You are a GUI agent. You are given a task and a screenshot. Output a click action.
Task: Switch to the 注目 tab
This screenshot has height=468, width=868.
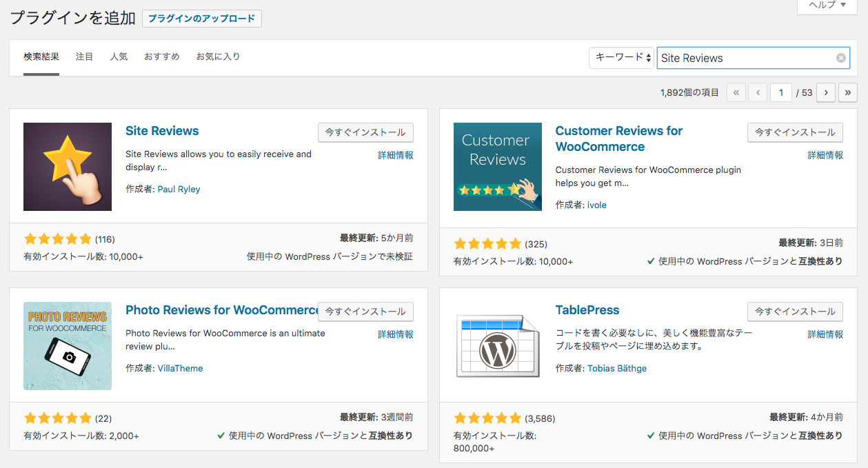[x=84, y=57]
